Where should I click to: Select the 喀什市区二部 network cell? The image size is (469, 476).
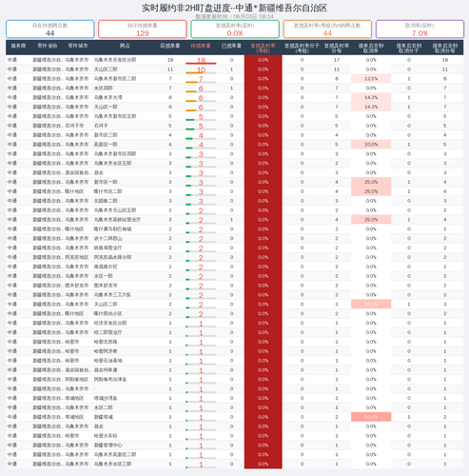pos(108,191)
